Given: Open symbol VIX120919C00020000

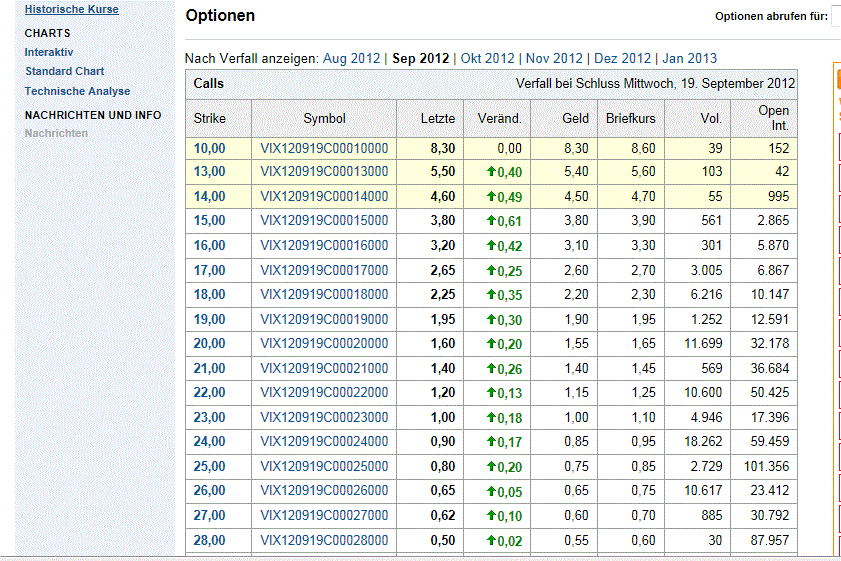Looking at the screenshot, I should tap(324, 343).
